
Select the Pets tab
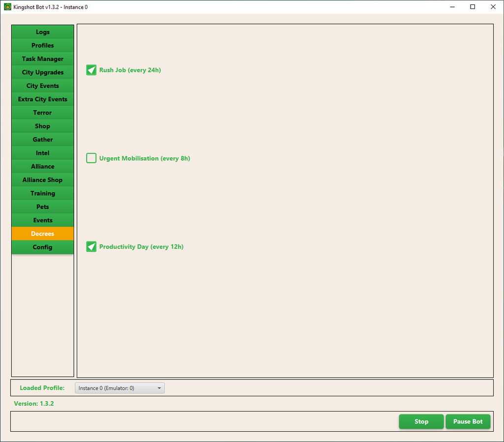(43, 207)
